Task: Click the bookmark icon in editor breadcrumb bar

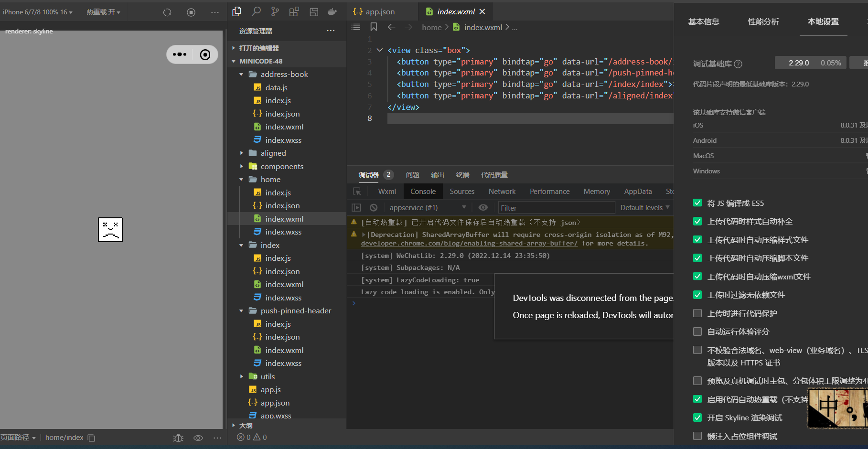Action: pyautogui.click(x=374, y=27)
